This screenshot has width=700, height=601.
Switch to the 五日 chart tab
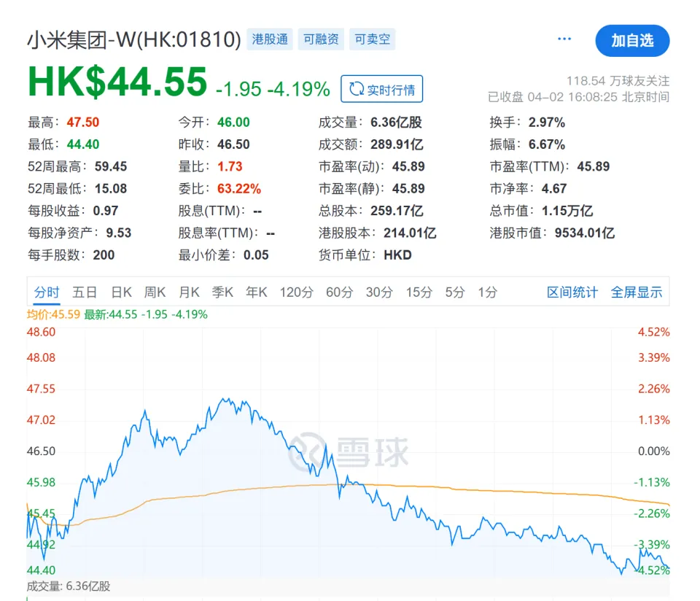[85, 292]
